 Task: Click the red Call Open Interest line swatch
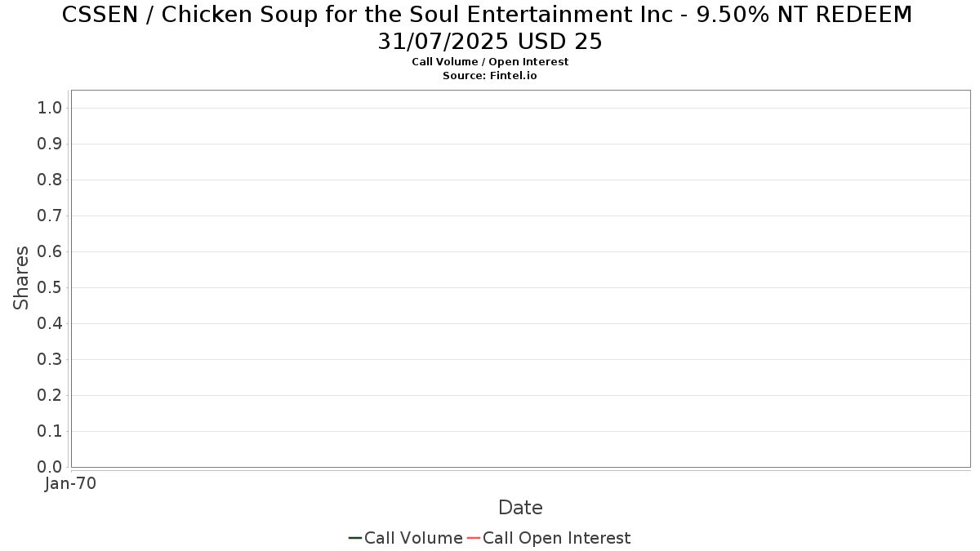coord(474,538)
